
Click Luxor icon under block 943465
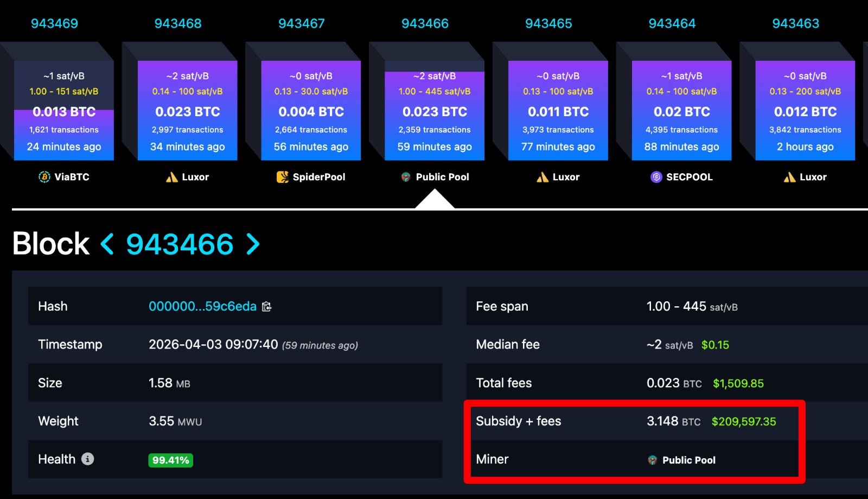[542, 177]
